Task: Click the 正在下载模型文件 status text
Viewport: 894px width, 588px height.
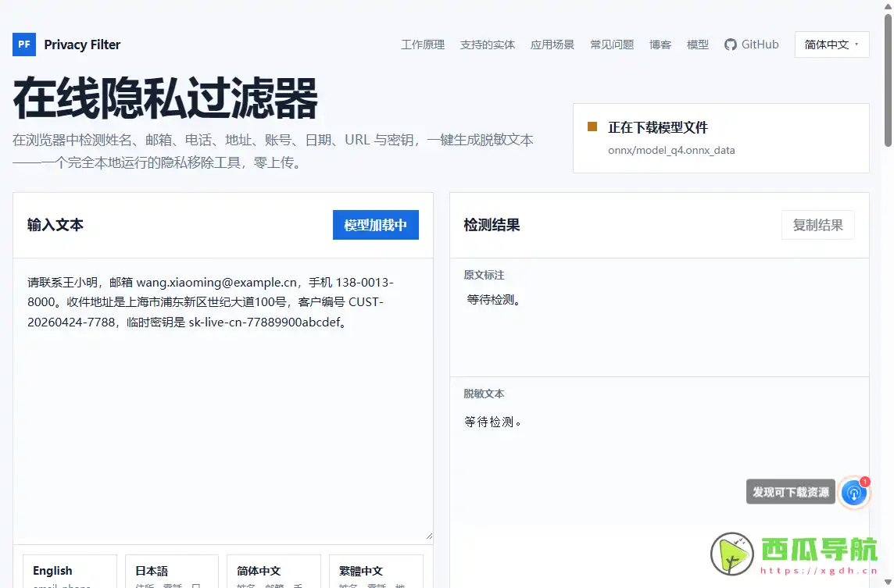Action: [657, 127]
